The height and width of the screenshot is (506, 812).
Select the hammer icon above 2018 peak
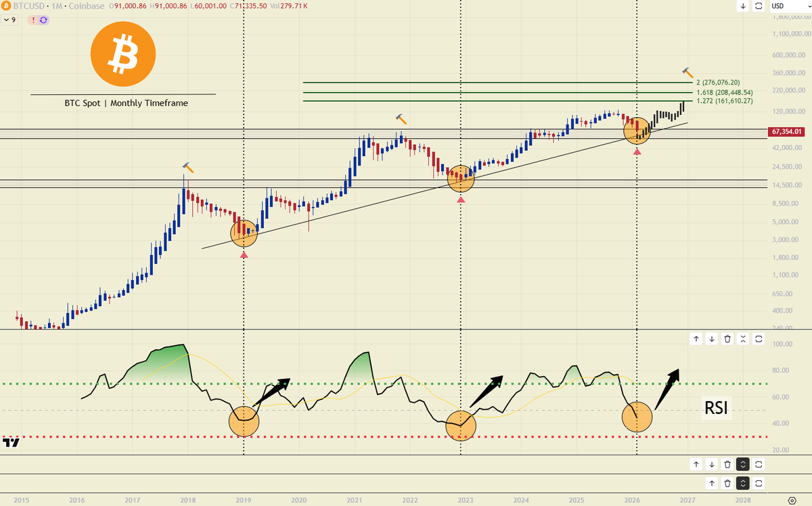pos(188,167)
